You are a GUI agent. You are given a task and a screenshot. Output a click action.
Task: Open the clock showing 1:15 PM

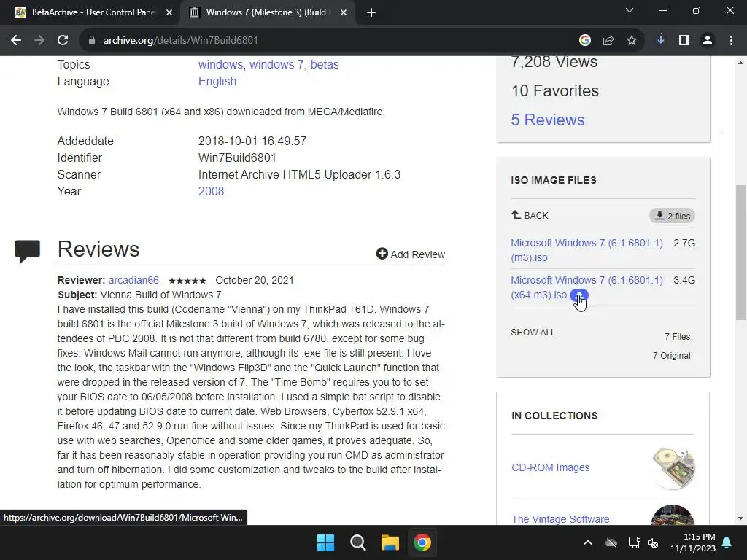(693, 542)
